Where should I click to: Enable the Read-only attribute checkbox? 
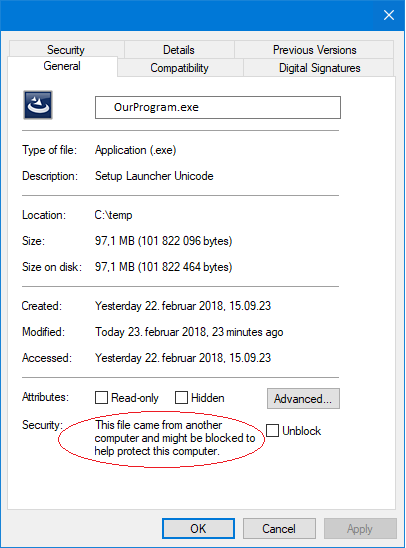click(x=101, y=397)
